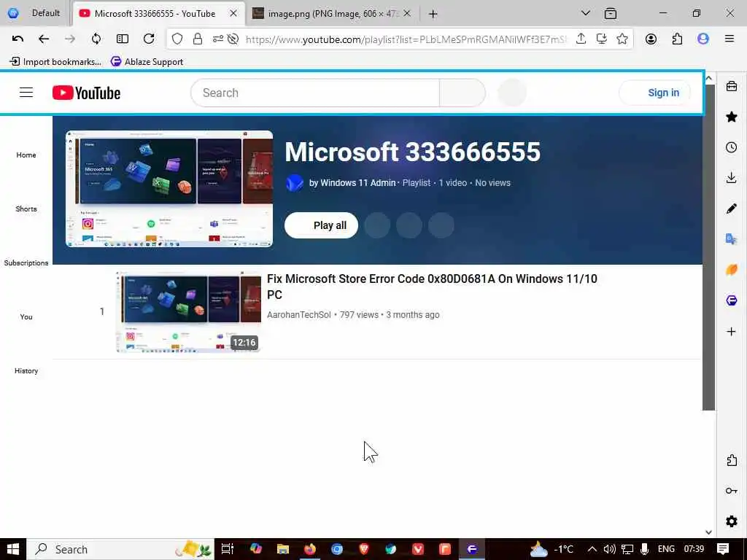Screen dimensions: 747x560
Task: Open the Translate panel in browser sidebar
Action: 731,239
